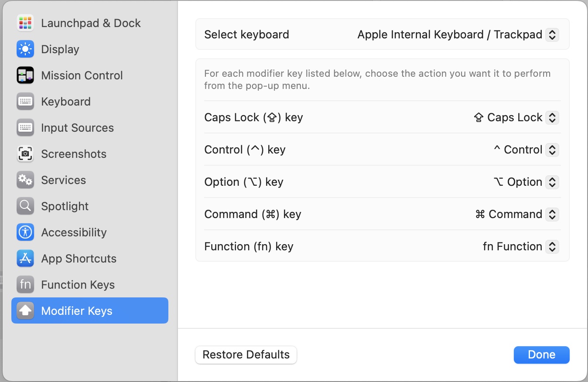Select the Input Sources icon
588x382 pixels.
click(25, 127)
